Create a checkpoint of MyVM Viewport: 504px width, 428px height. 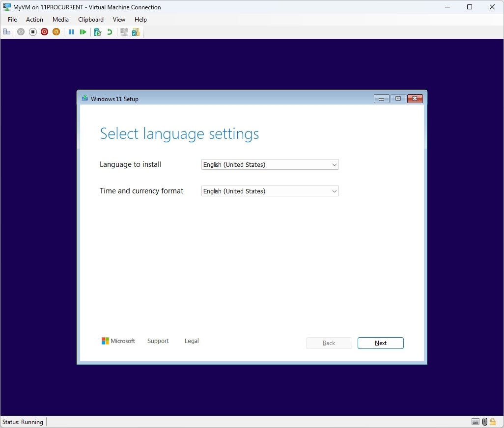click(97, 32)
